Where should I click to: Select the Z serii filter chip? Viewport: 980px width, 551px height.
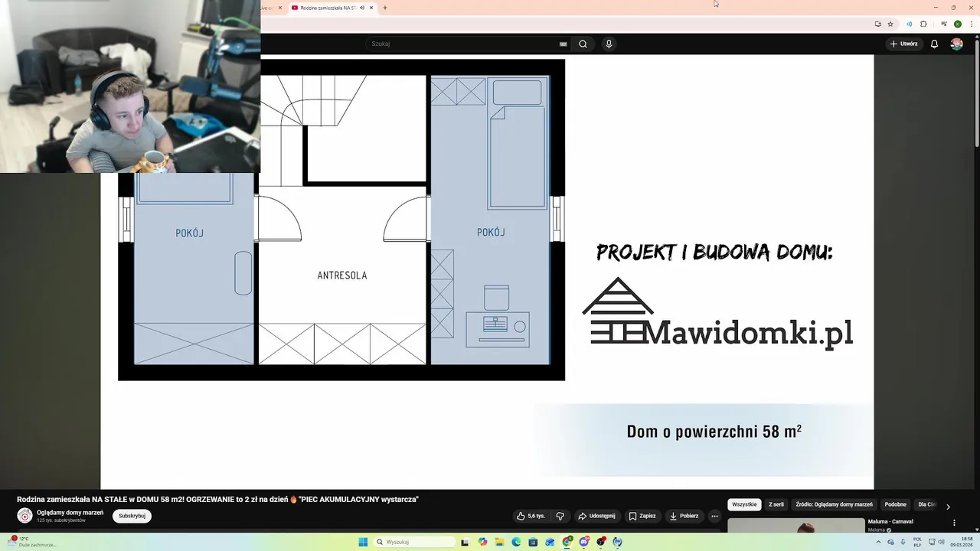[776, 504]
